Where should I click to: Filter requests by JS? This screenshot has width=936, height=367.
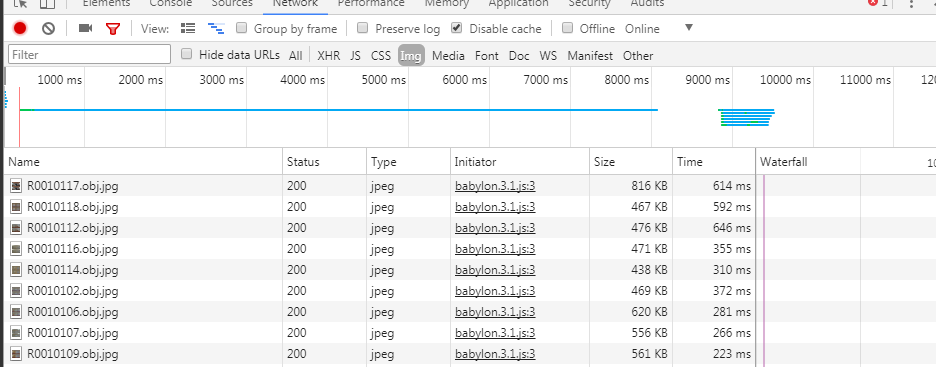click(355, 55)
